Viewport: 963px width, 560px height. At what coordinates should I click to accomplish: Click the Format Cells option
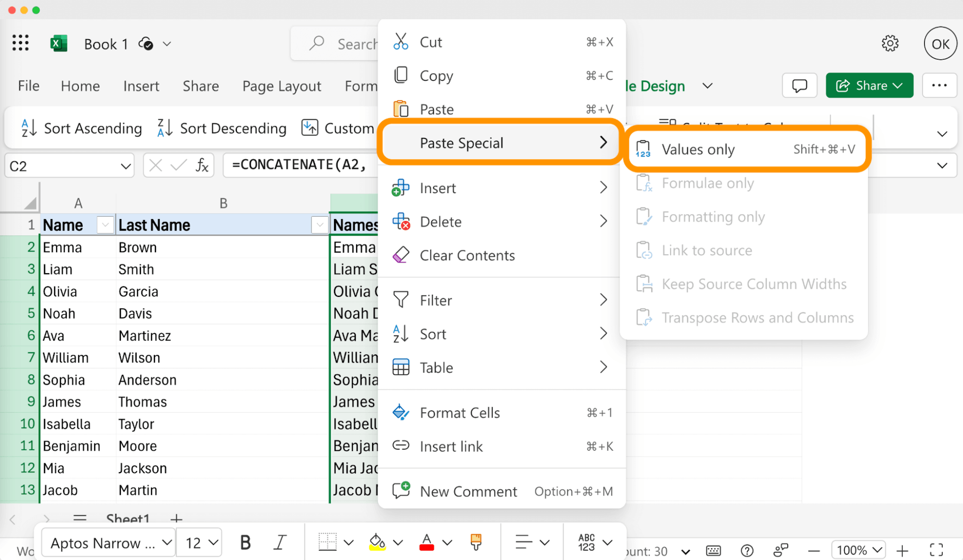[459, 413]
